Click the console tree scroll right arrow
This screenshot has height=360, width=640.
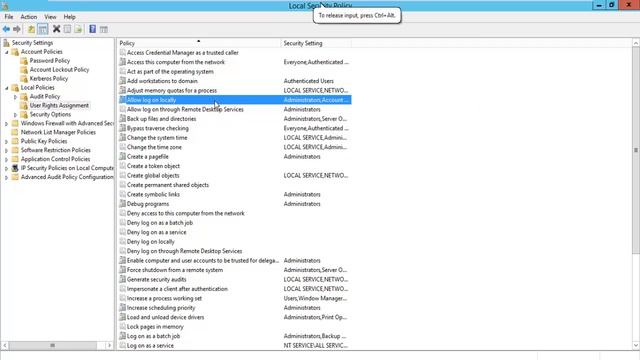coord(109,346)
